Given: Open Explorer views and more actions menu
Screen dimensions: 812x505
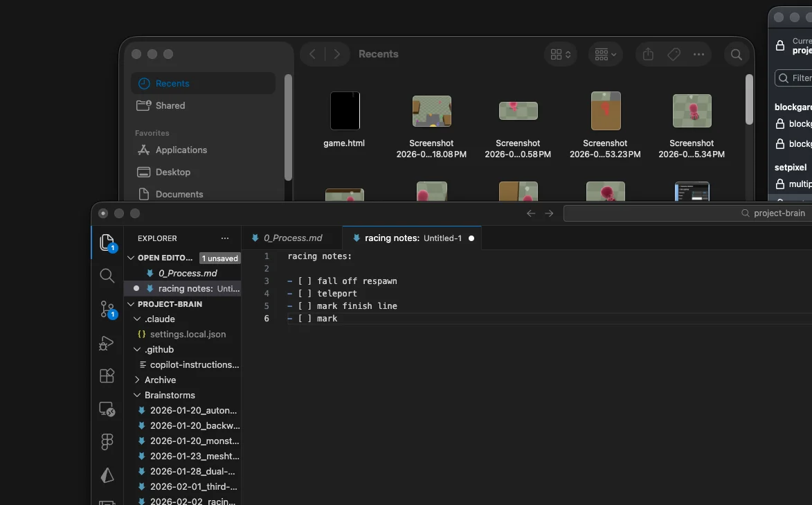Looking at the screenshot, I should [x=224, y=238].
